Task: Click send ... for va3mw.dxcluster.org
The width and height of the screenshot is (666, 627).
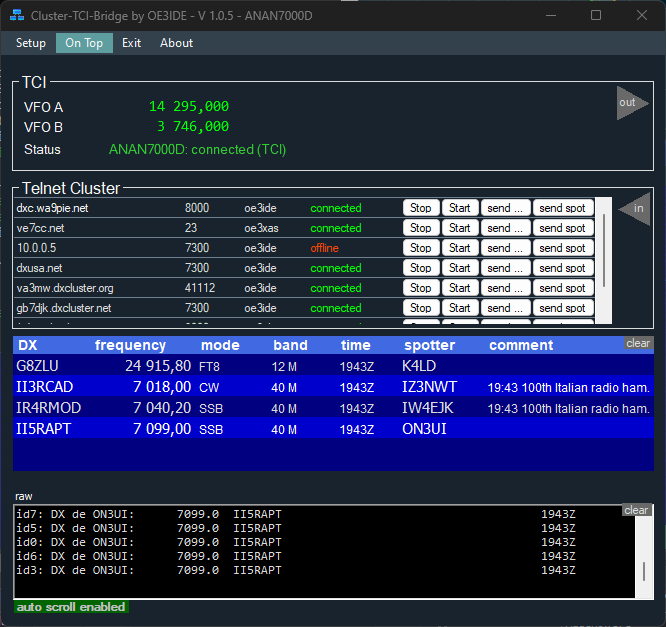Action: (505, 288)
